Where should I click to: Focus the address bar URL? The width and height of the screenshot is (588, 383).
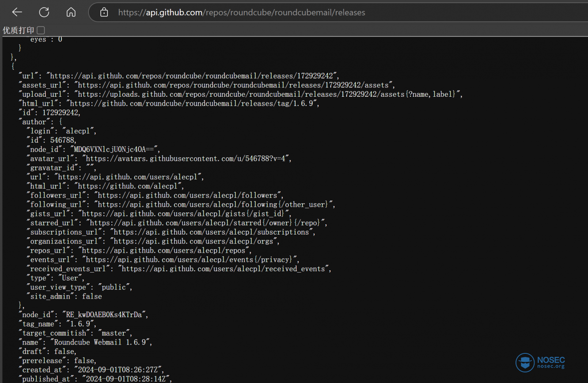tap(242, 13)
